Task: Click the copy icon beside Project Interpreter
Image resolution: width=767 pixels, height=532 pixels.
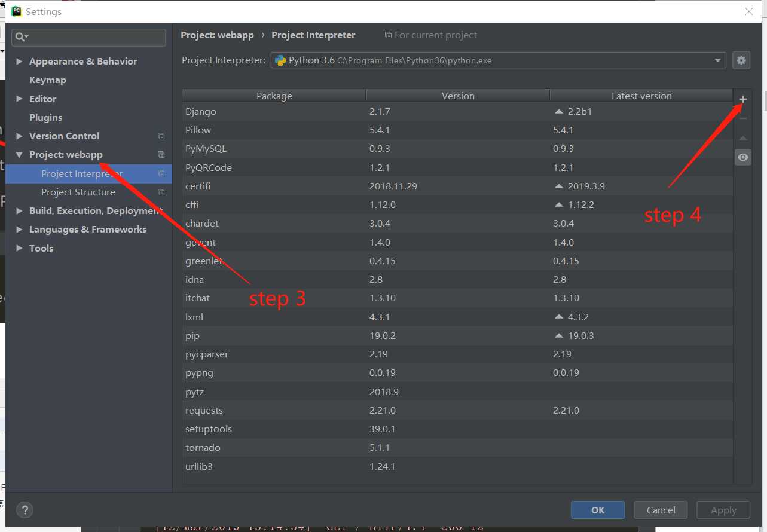Action: [x=161, y=173]
